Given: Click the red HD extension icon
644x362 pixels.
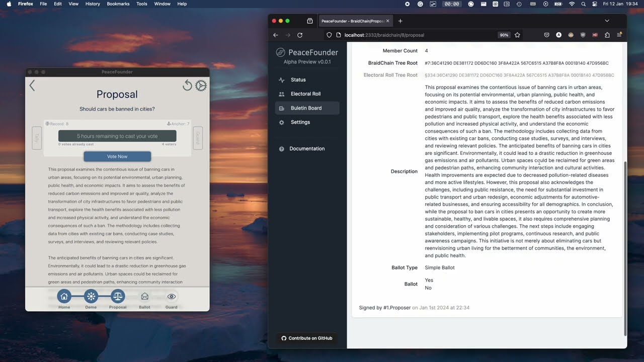Looking at the screenshot, I should tap(595, 35).
